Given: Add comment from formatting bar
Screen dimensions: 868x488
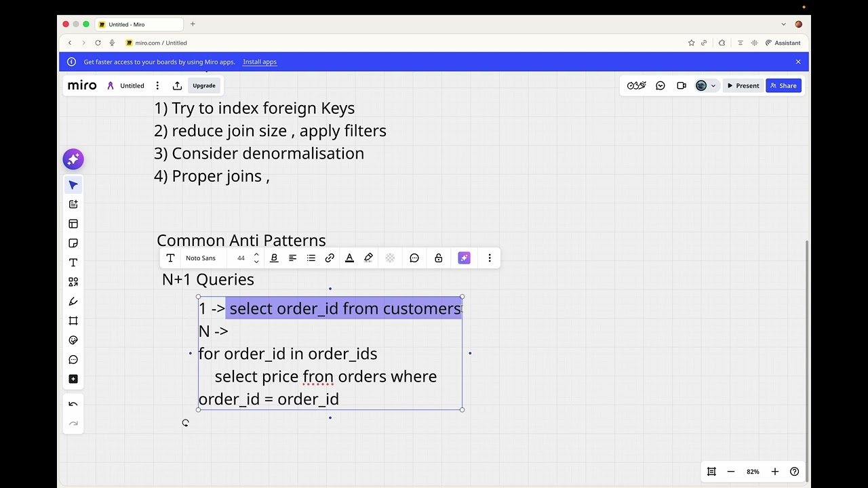Looking at the screenshot, I should [x=414, y=258].
